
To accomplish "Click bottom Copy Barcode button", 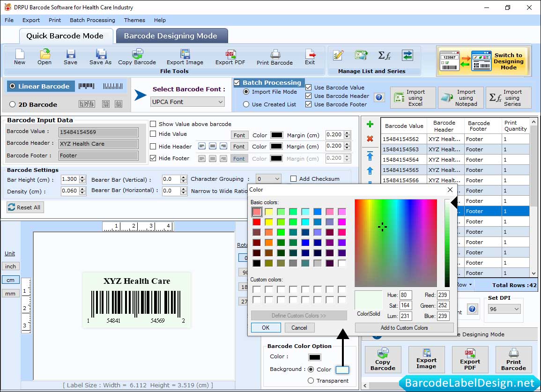I will [383, 360].
